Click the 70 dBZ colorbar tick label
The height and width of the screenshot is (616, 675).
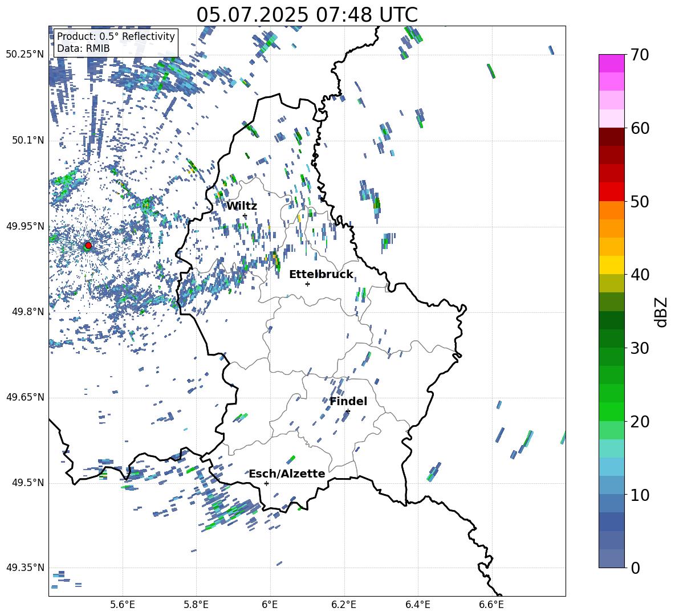click(640, 55)
